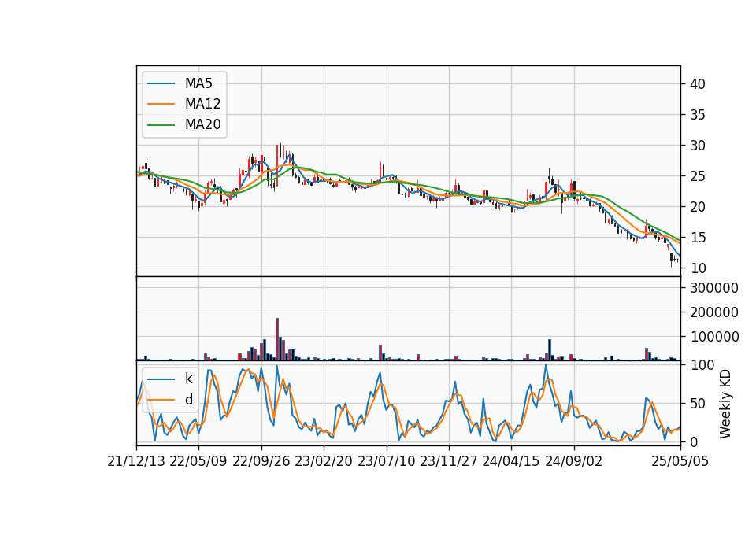Screen dimensions: 756x543
Task: Click the price axis value 25
Action: point(697,176)
